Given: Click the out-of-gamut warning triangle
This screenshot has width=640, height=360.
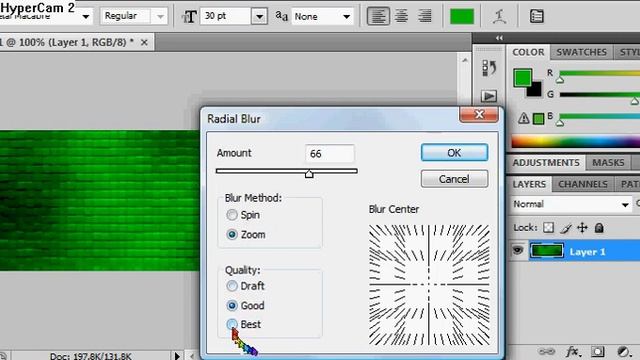Looking at the screenshot, I should [523, 119].
